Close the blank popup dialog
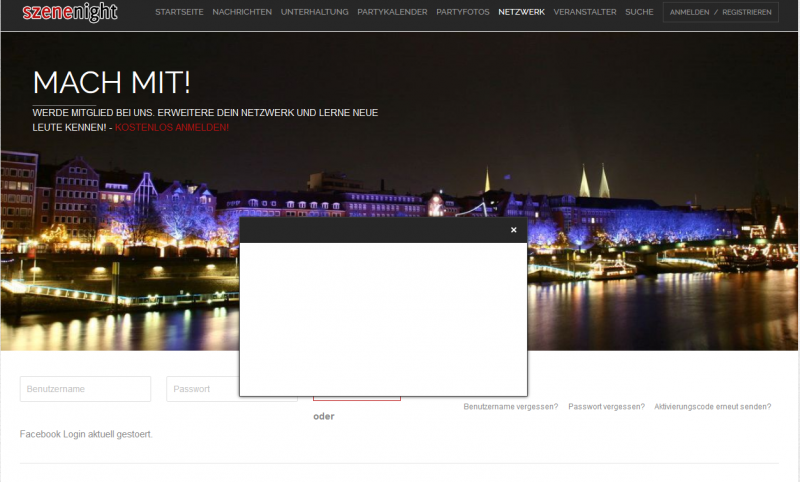 (513, 230)
